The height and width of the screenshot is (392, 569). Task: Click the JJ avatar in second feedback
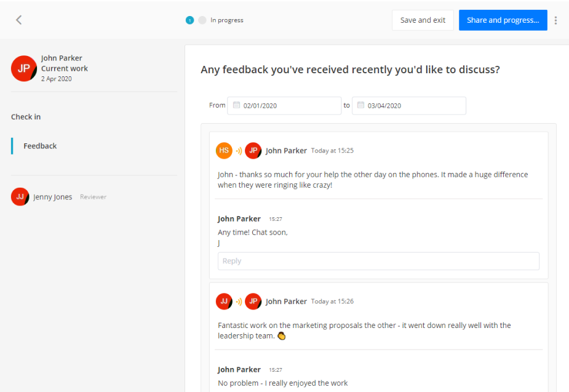(225, 302)
